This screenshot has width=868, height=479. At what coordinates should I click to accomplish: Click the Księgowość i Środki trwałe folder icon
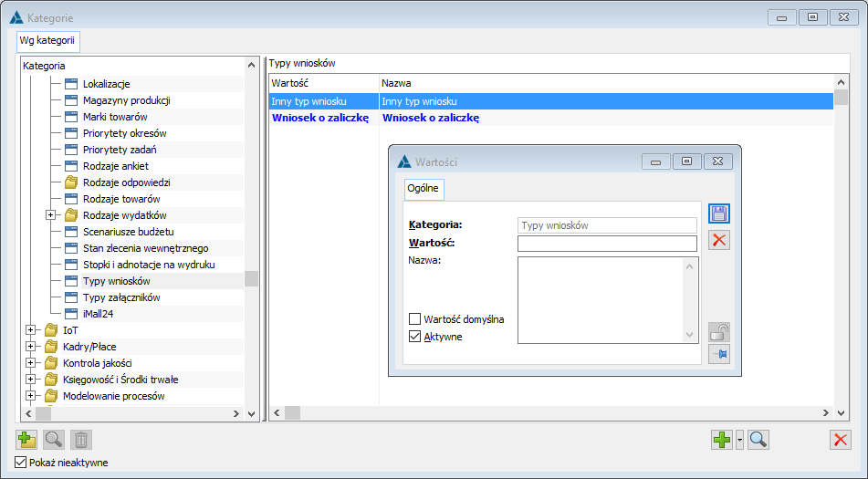point(51,380)
